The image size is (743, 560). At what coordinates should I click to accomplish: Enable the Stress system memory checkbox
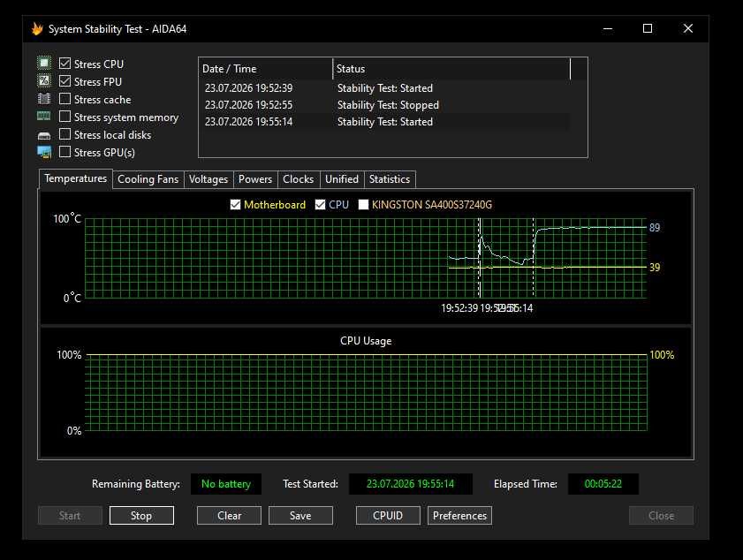(64, 117)
